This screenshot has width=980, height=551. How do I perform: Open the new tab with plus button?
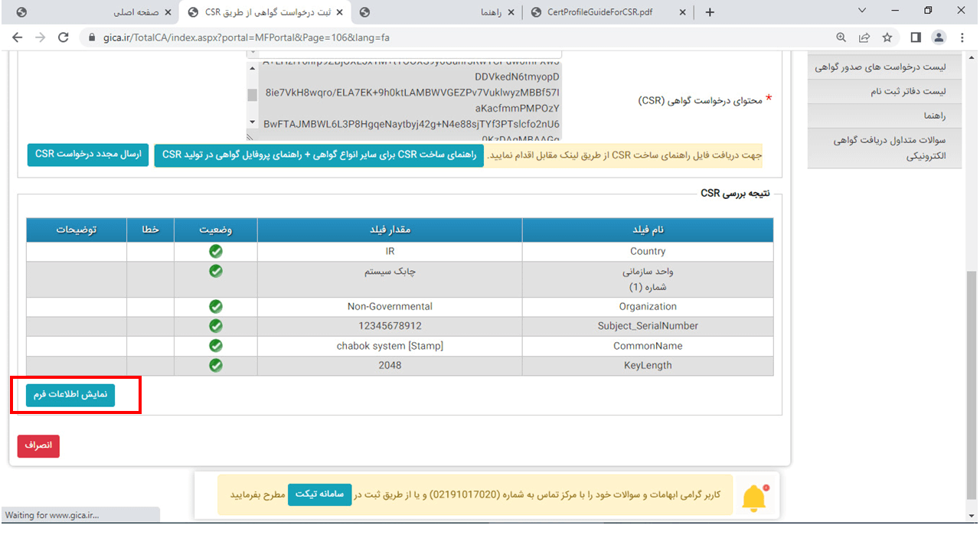coord(710,12)
